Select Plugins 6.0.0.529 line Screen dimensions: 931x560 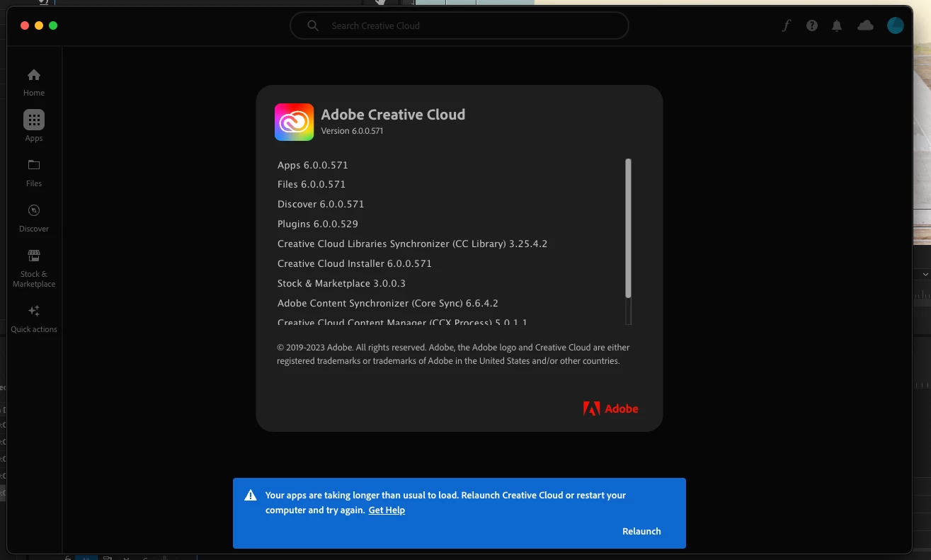[x=318, y=224]
